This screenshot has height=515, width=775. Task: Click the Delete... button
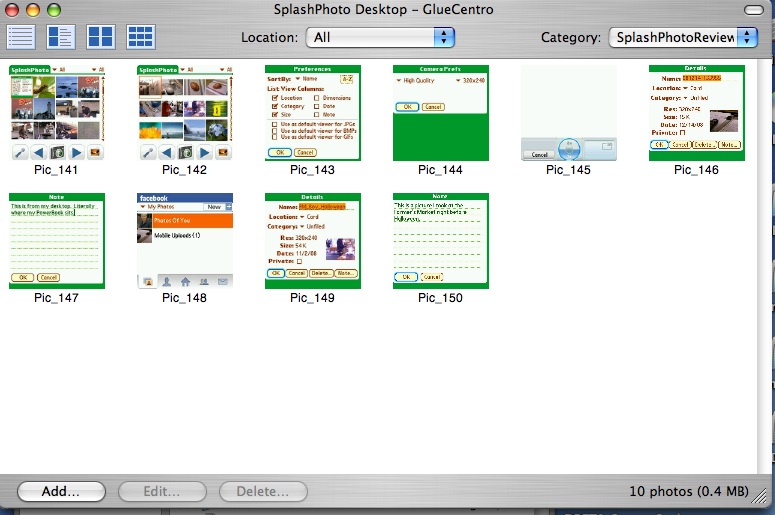(x=262, y=492)
